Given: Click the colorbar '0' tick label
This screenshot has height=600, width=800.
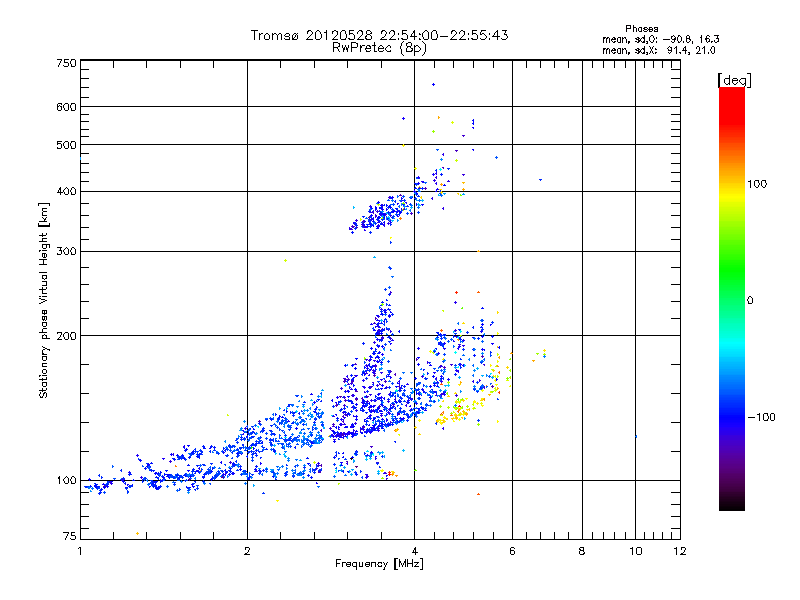Looking at the screenshot, I should [x=750, y=301].
